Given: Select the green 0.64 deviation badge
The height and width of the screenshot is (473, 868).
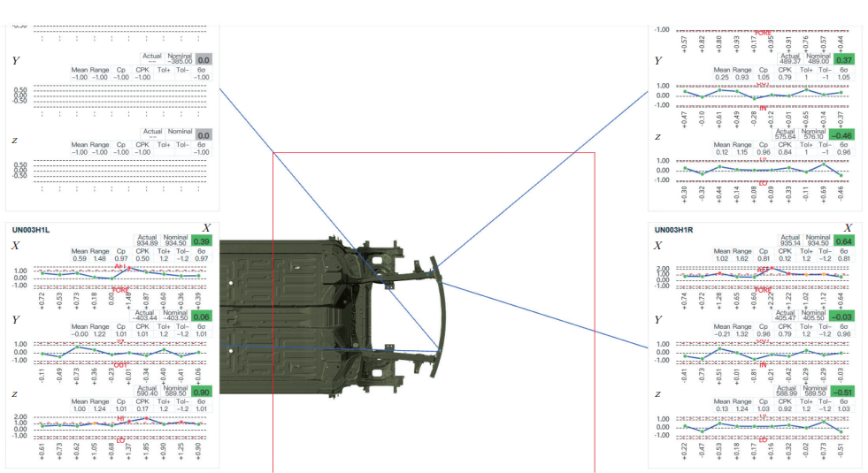Looking at the screenshot, I should [x=844, y=241].
